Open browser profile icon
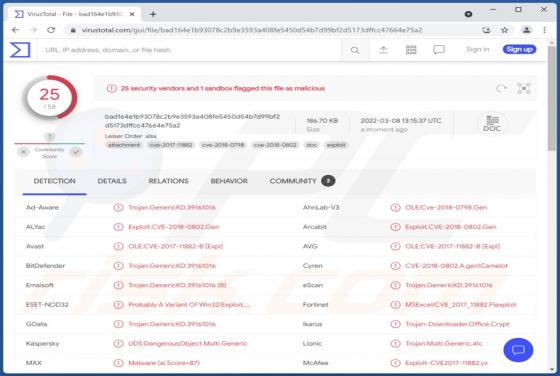Screen dimensions: 560x376 tap(526, 30)
